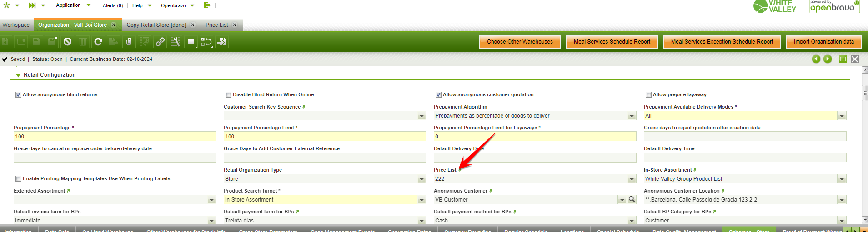868x232 pixels.
Task: Go to next record green arrow
Action: point(828,59)
